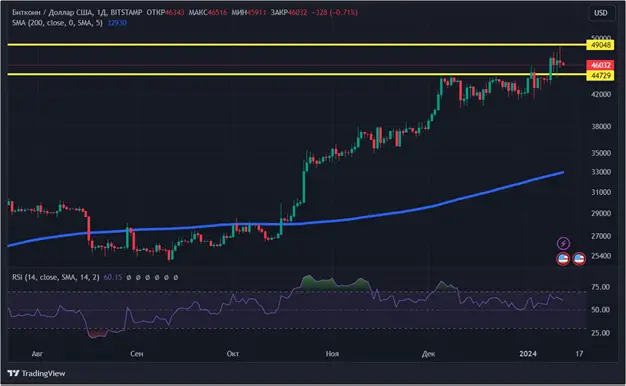Click the RSI 50.00 axis label
Screen dimensions: 626x386
[600, 310]
